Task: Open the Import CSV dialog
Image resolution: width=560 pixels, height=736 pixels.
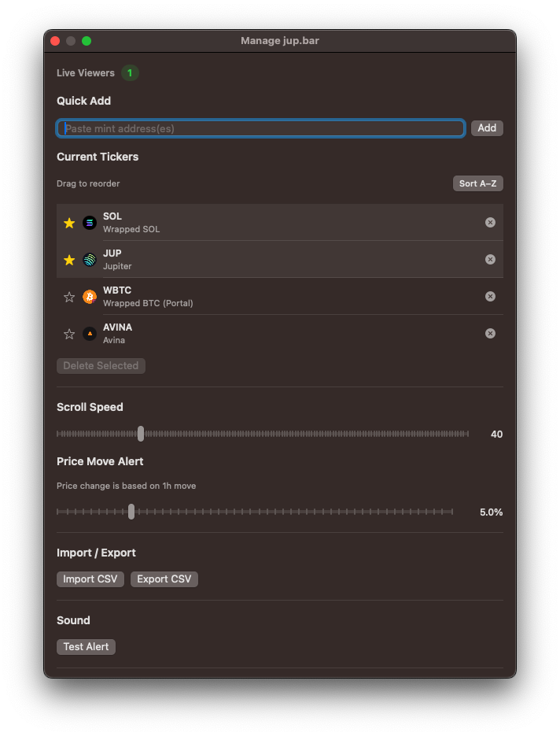Action: pos(90,579)
